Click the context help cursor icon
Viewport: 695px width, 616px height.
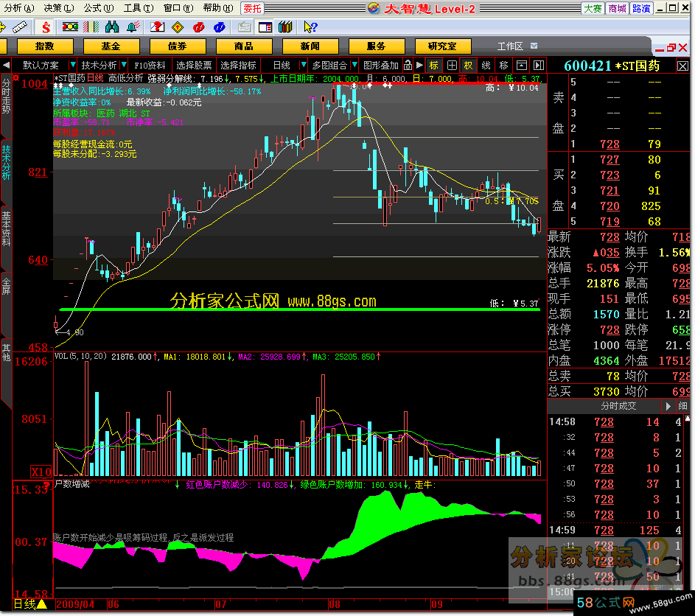coord(310,27)
